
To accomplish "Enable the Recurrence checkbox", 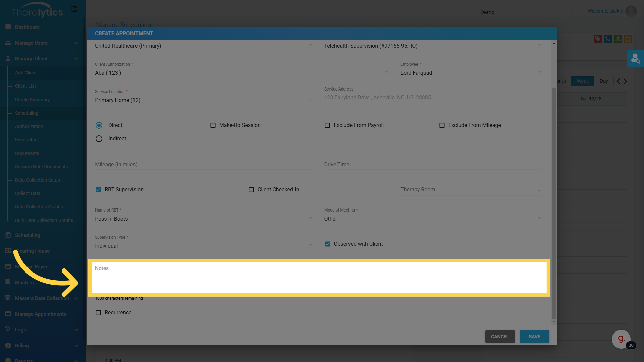I will (98, 313).
